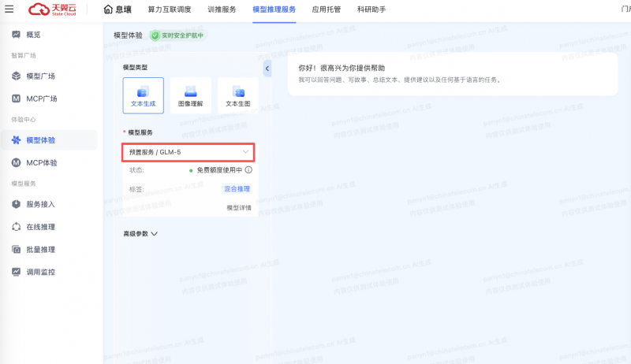Click the MCP广场 icon
Image resolution: width=631 pixels, height=364 pixels.
coord(16,98)
